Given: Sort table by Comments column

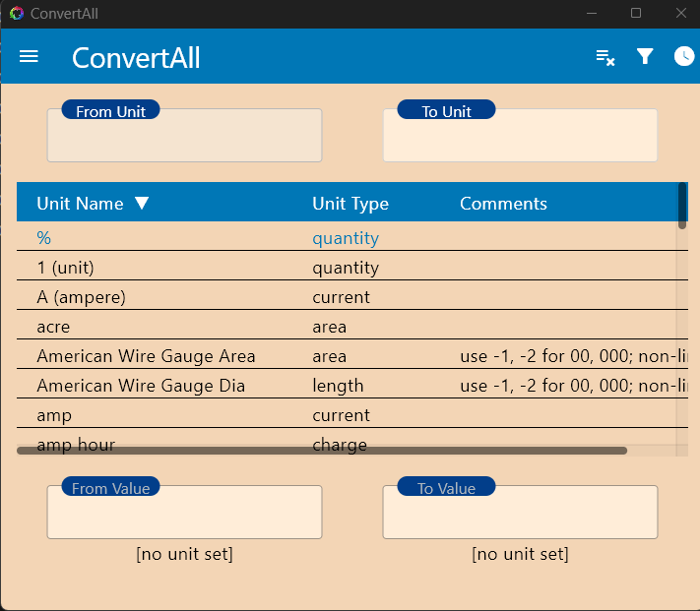Looking at the screenshot, I should (x=503, y=204).
